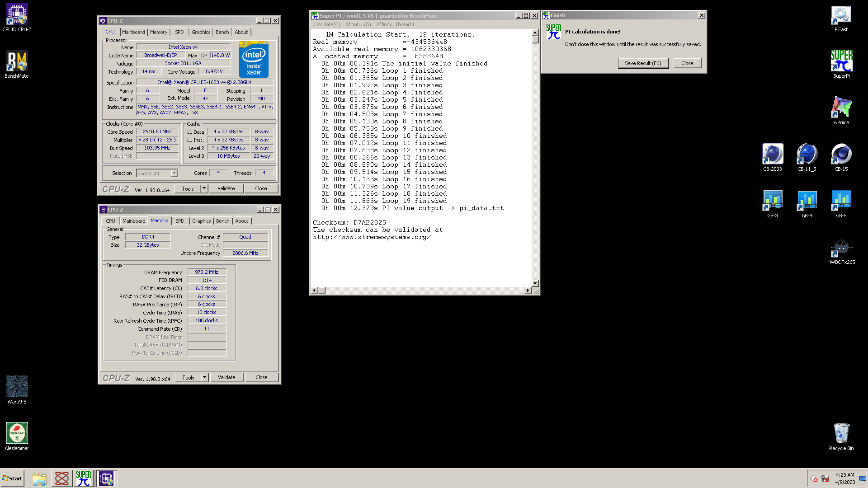868x488 pixels.
Task: Launch the GB-5 Geekbench shortcut
Action: [x=841, y=204]
